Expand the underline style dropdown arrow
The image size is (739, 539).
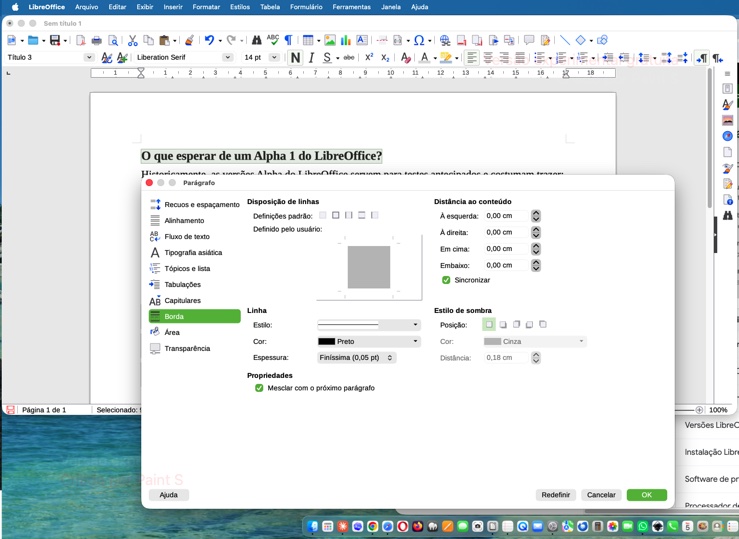pyautogui.click(x=337, y=58)
